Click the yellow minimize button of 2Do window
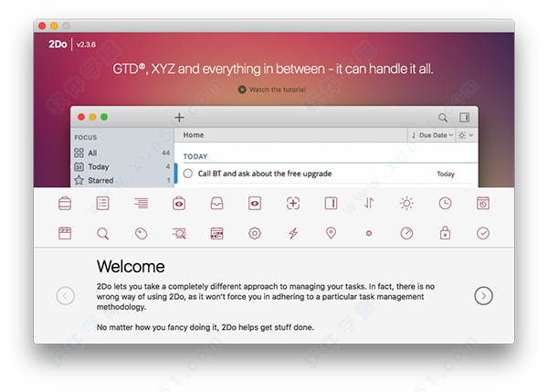This screenshot has height=392, width=548. [54, 26]
